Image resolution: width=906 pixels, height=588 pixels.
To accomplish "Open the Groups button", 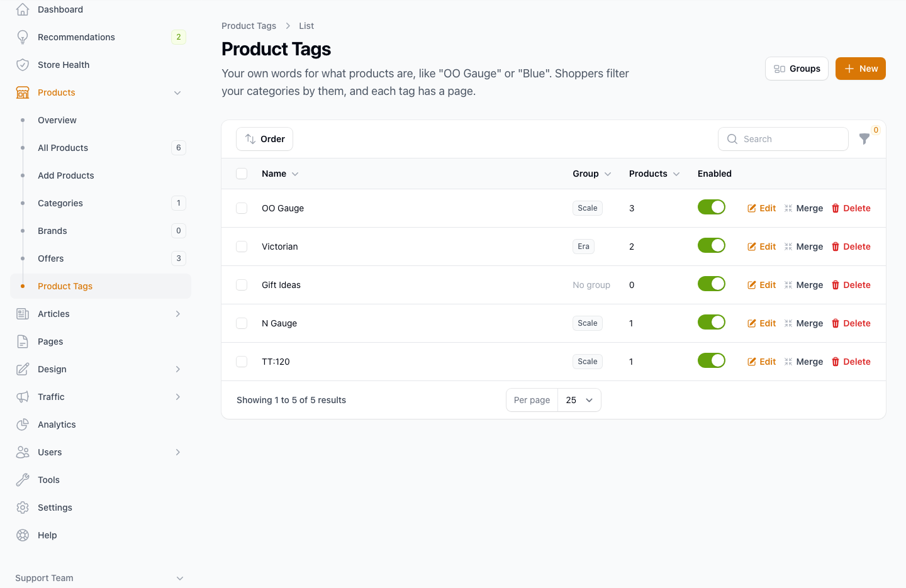I will click(797, 69).
